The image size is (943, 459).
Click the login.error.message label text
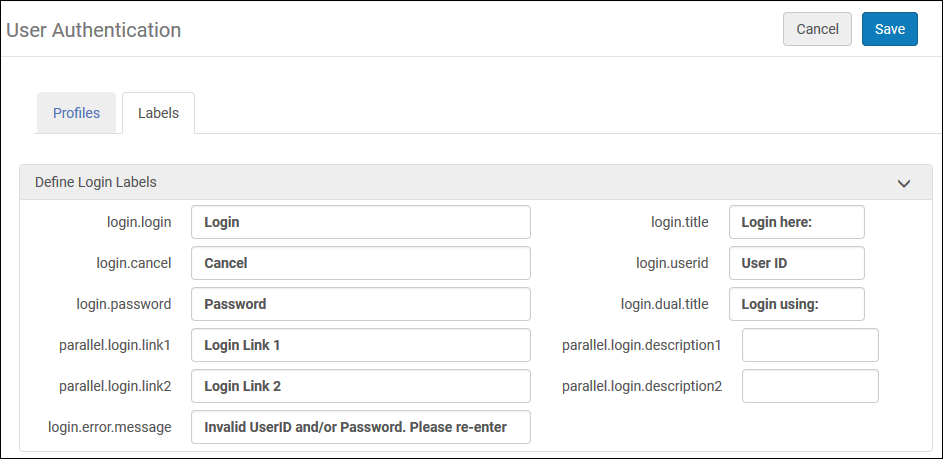110,427
